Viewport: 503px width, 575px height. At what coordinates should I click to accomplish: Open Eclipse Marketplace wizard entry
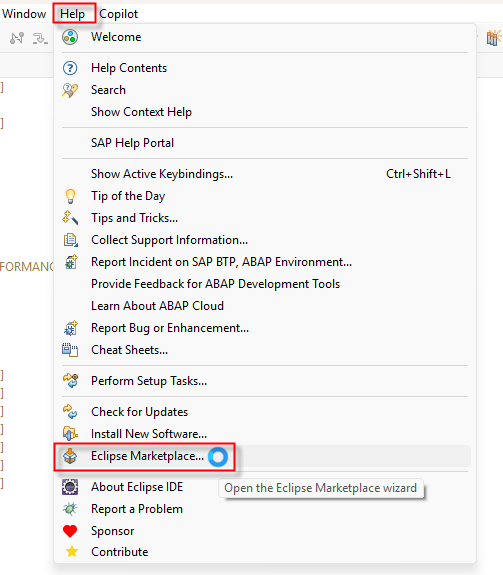click(265, 456)
